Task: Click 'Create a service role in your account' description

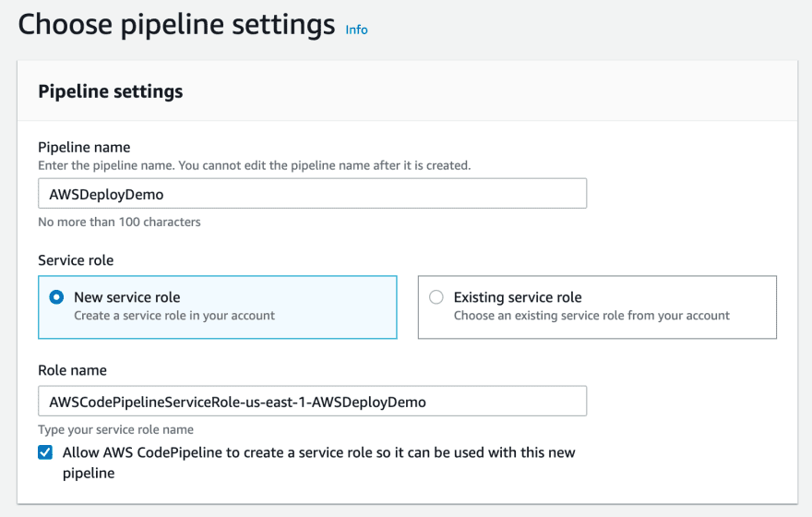Action: click(x=174, y=316)
